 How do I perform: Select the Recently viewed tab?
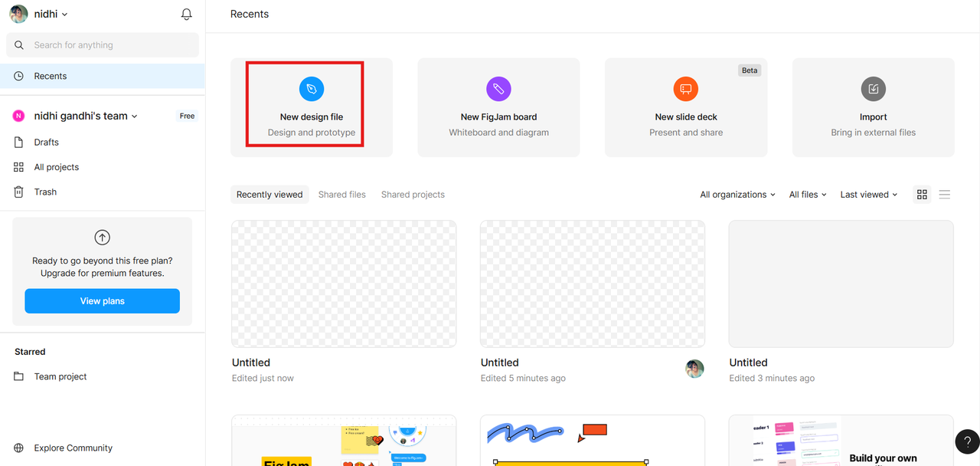click(x=269, y=195)
